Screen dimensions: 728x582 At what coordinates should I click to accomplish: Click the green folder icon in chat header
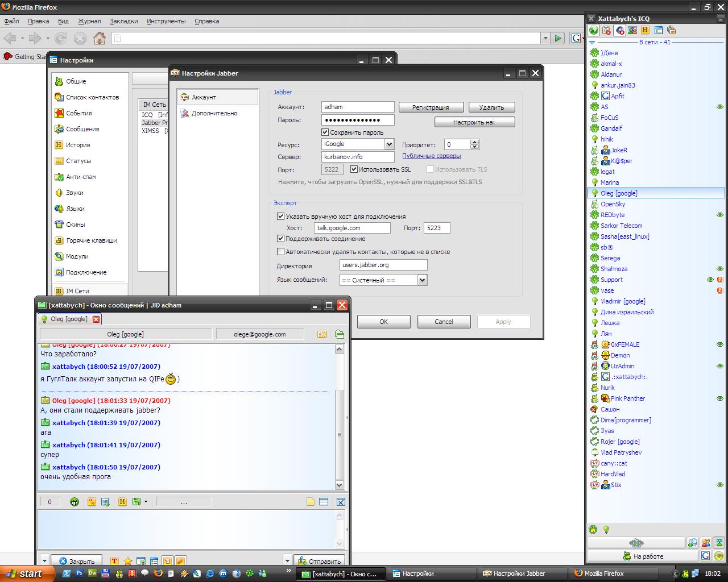pyautogui.click(x=340, y=334)
